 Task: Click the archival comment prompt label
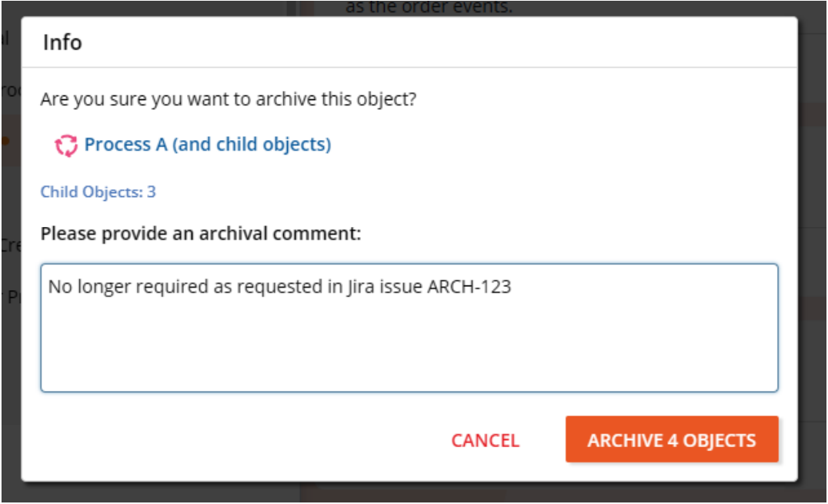200,233
